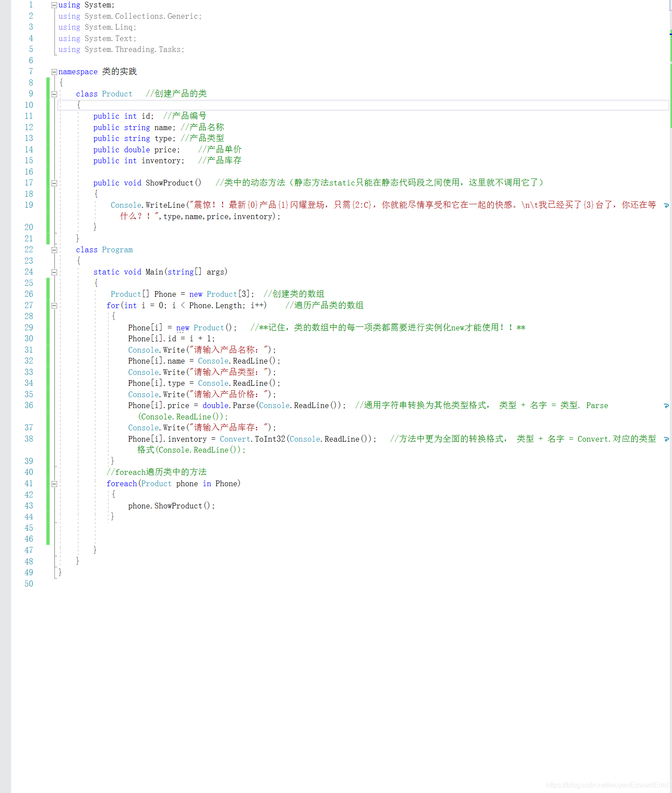
Task: Click the word-wrap arrow glyph on line 19
Action: (666, 205)
